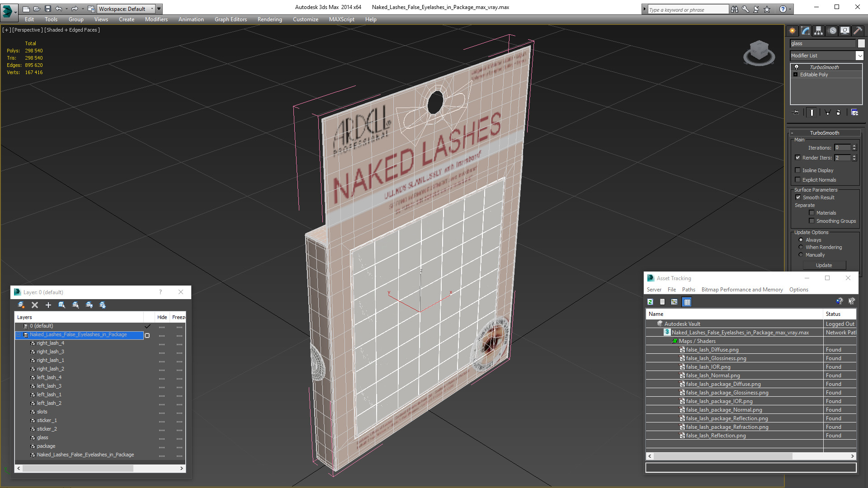Toggle Smooth Result checkbox
This screenshot has width=868, height=488.
pos(798,197)
